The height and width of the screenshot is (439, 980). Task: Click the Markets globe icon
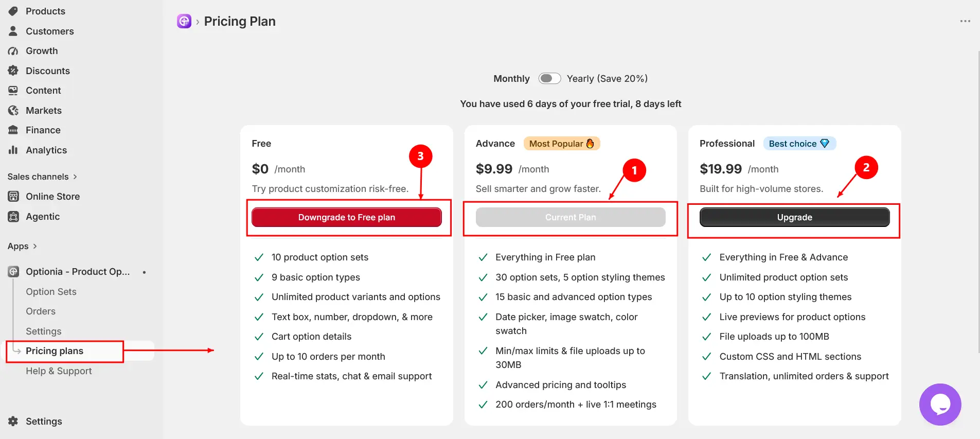[x=13, y=110]
